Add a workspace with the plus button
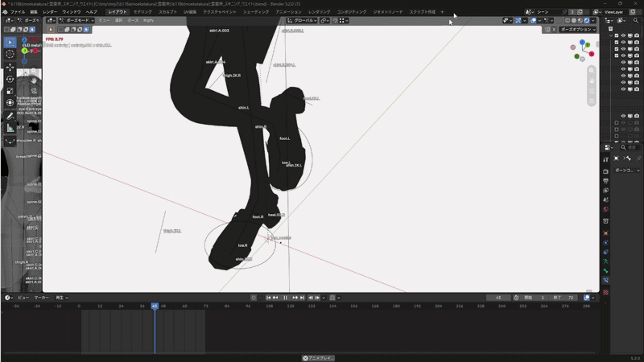644x362 pixels. 442,12
